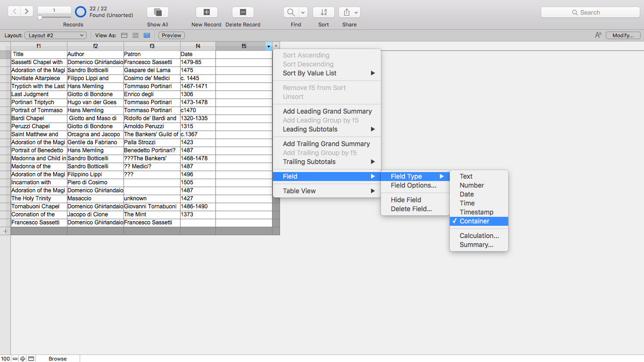Click the 'Sassetti Chapel with' cell
644x362 pixels.
pyautogui.click(x=39, y=62)
